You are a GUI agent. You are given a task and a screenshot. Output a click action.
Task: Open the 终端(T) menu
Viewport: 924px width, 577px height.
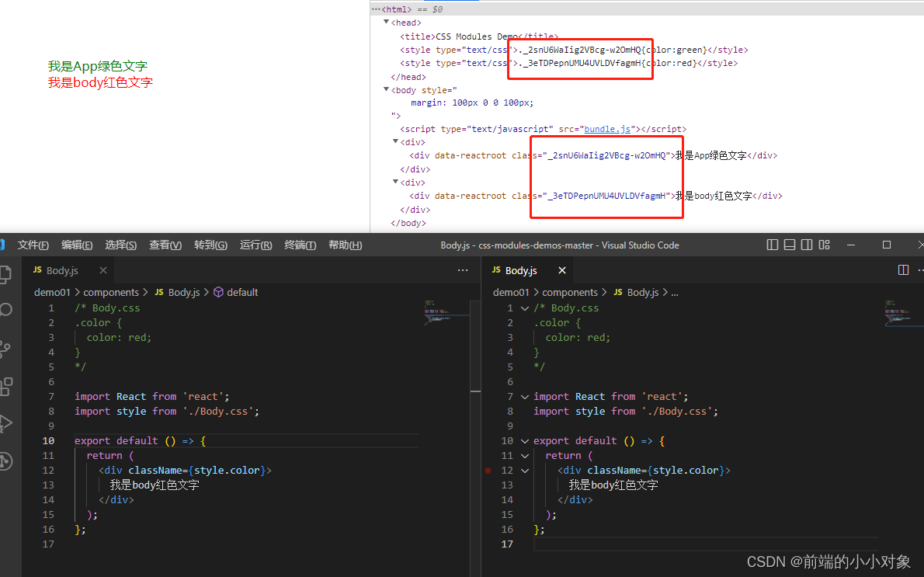[300, 245]
